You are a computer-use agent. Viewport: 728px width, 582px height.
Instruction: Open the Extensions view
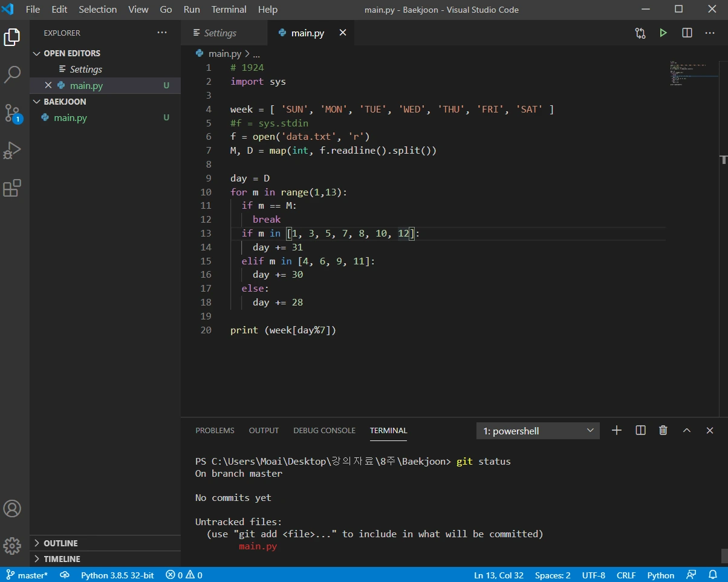click(x=13, y=188)
